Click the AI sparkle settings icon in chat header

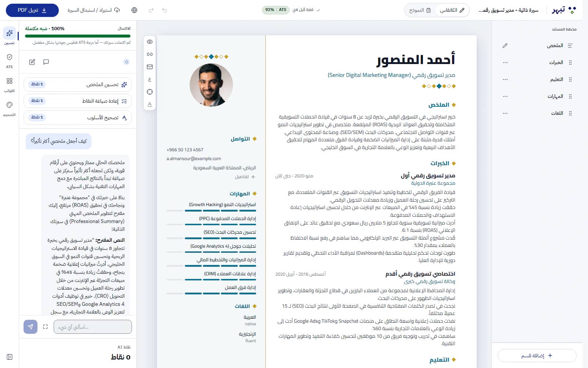click(126, 62)
